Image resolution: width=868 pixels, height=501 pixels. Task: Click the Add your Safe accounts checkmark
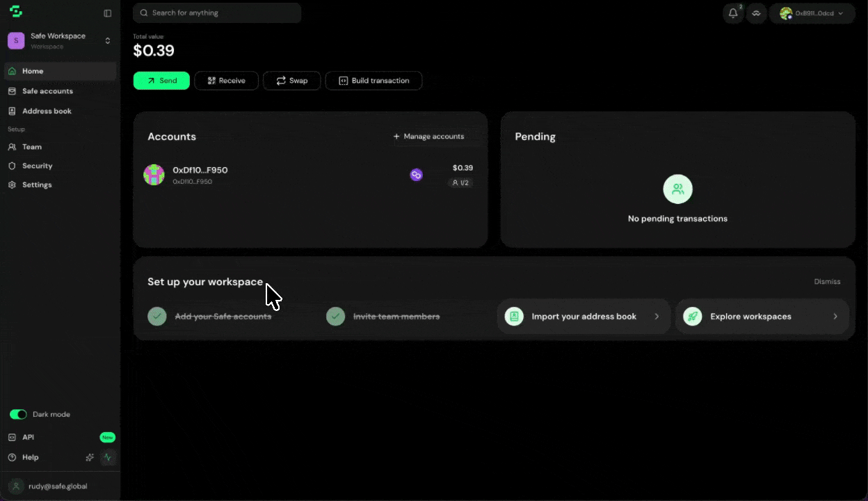(157, 317)
